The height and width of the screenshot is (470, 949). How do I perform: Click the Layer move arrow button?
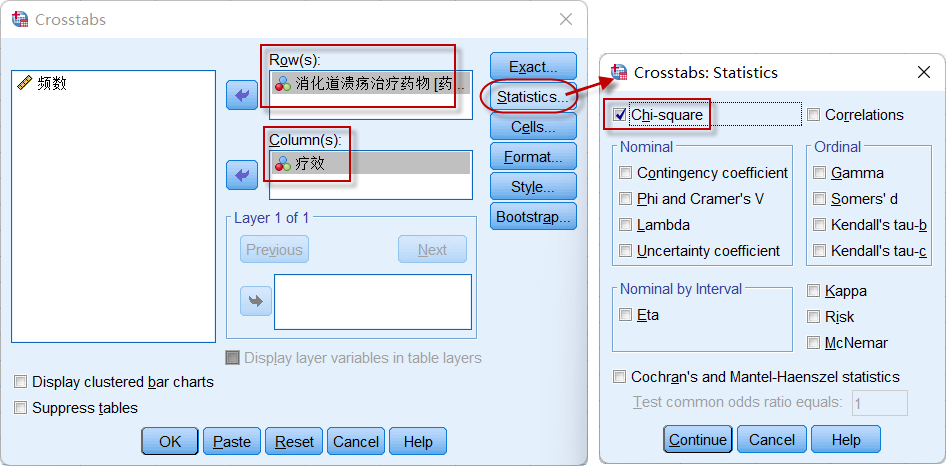tap(255, 301)
